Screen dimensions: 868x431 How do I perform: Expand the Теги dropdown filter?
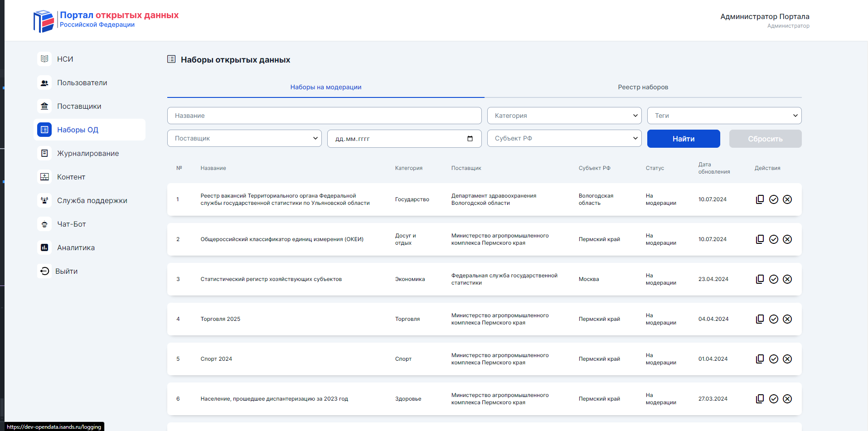point(724,116)
